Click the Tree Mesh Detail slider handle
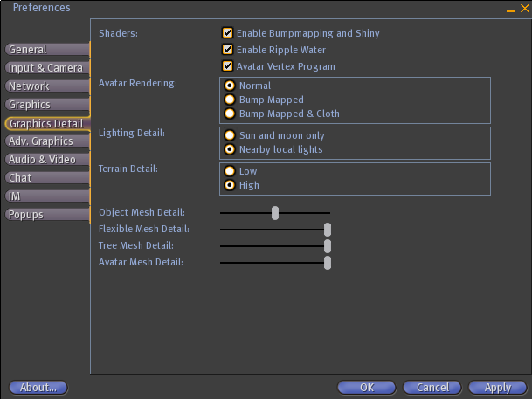This screenshot has width=532, height=399. coord(328,245)
